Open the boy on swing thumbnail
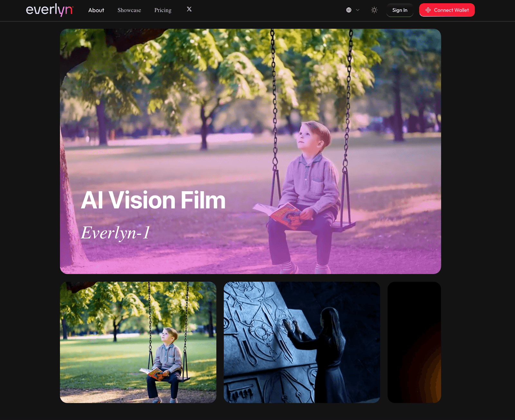Viewport: 515px width, 420px height. 138,342
